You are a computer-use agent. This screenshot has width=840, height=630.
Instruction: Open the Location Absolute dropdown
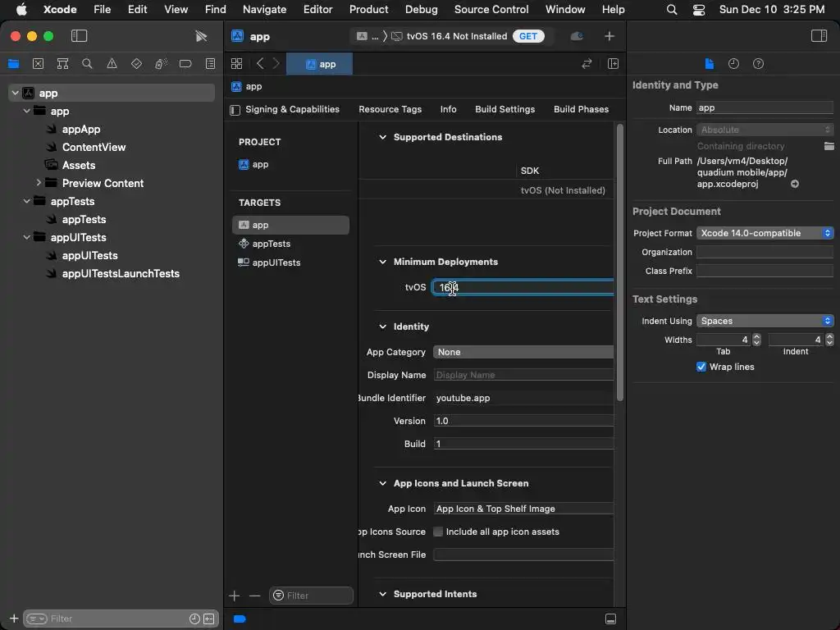(765, 130)
